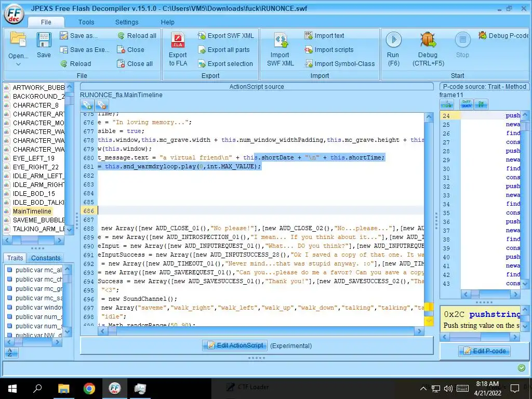Open the Settings ribbon tab
The height and width of the screenshot is (399, 532).
click(127, 22)
